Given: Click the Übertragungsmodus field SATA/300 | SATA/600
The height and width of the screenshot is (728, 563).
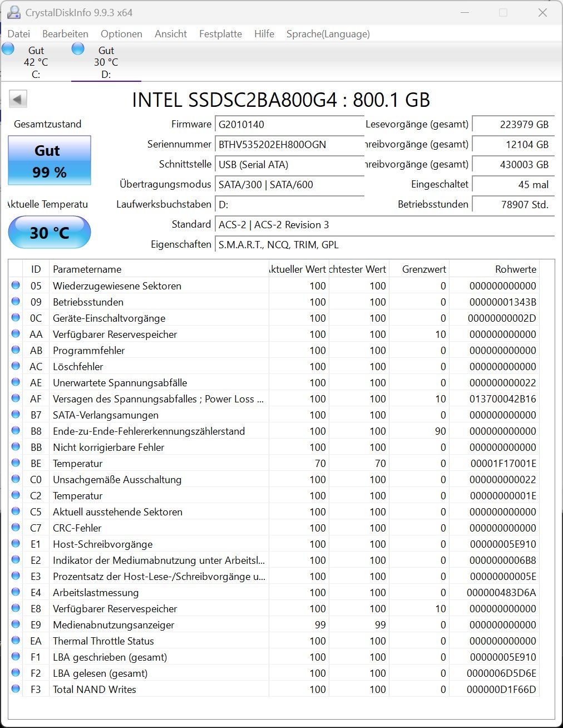Looking at the screenshot, I should pos(289,185).
